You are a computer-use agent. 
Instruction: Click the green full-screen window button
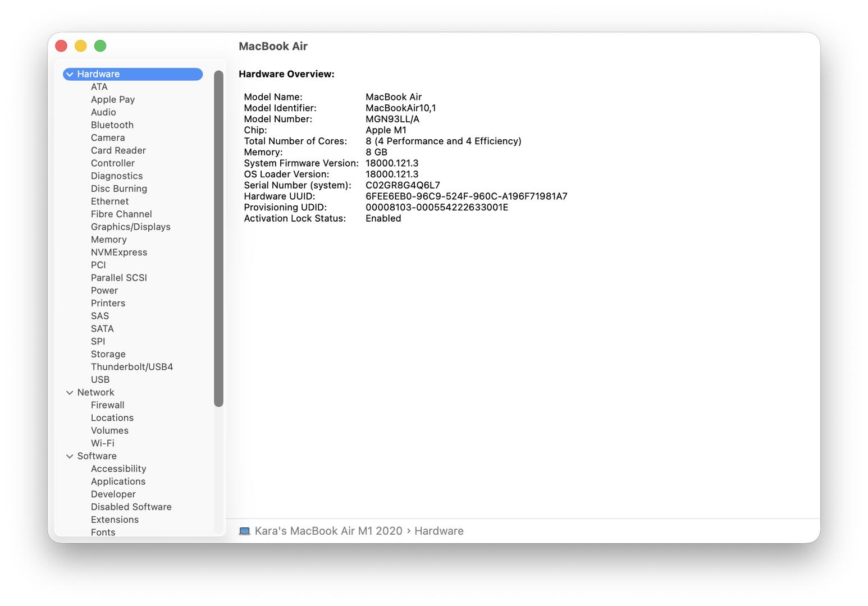point(100,46)
